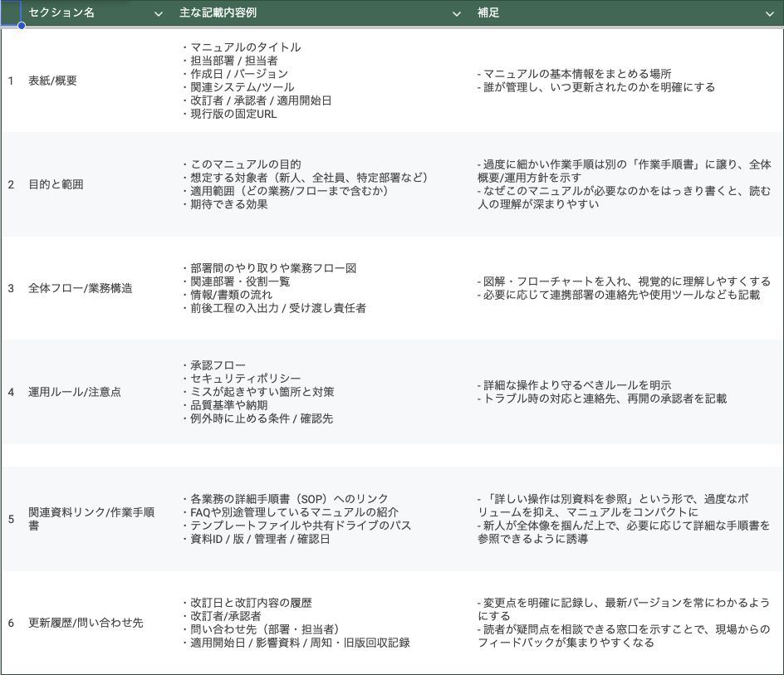The image size is (784, 675).
Task: Click row number 2 cell
Action: click(x=11, y=184)
